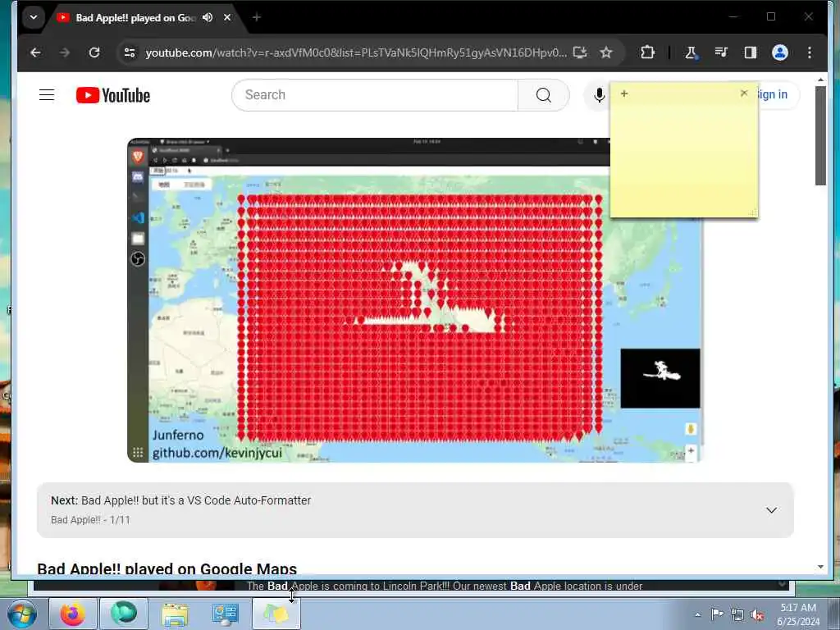Click the Bad Apple Lincoln Park text in the background window
The height and width of the screenshot is (630, 840).
(x=444, y=586)
